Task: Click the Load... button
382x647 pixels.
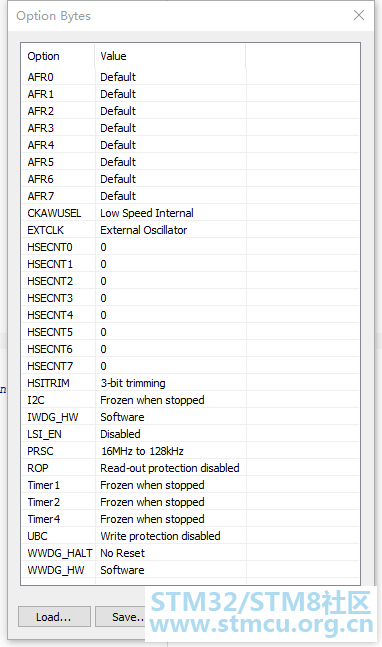Action: pyautogui.click(x=54, y=616)
